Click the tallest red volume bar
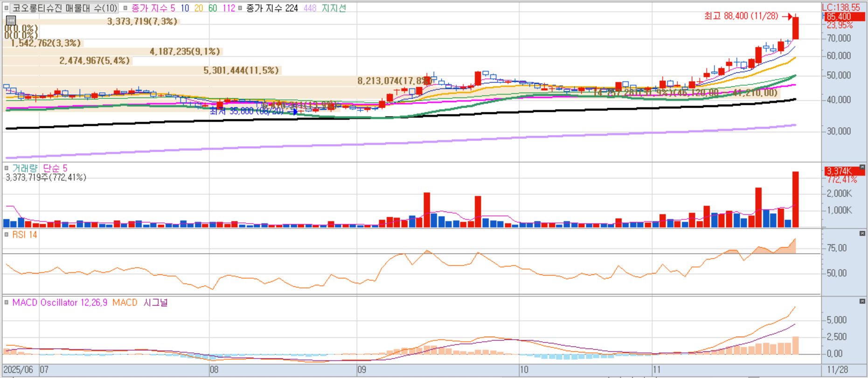868x378 pixels. (x=795, y=199)
